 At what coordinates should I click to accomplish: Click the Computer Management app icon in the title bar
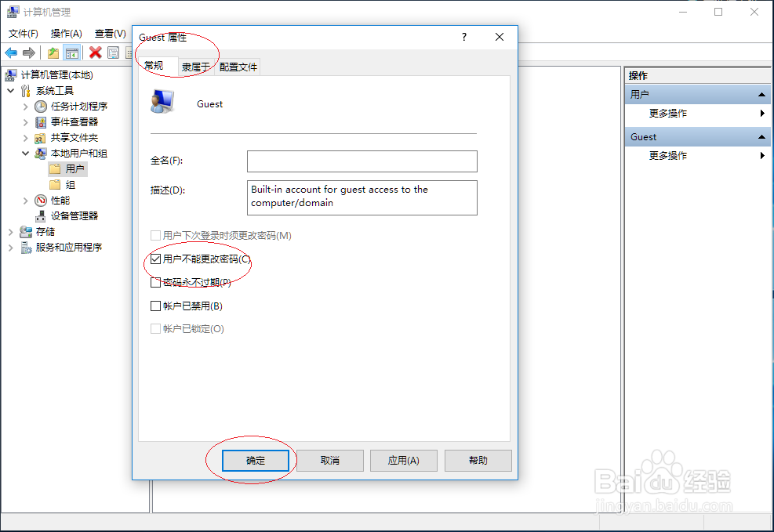[13, 12]
